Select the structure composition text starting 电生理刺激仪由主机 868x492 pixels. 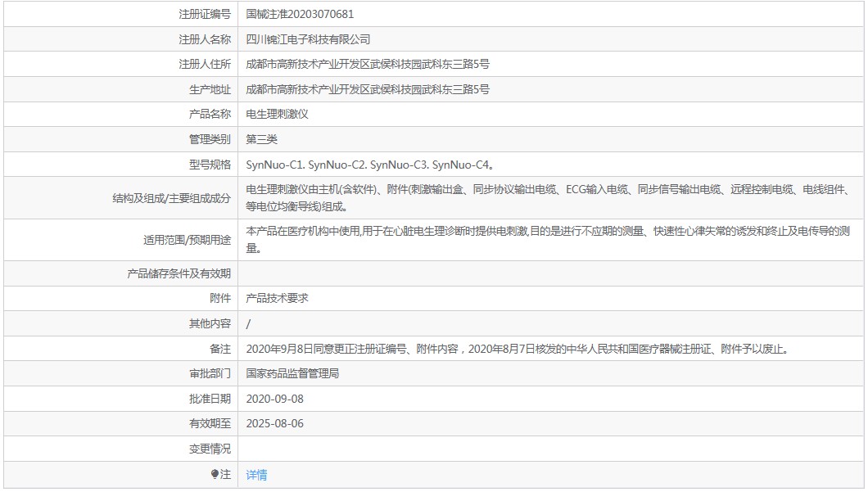coord(548,198)
